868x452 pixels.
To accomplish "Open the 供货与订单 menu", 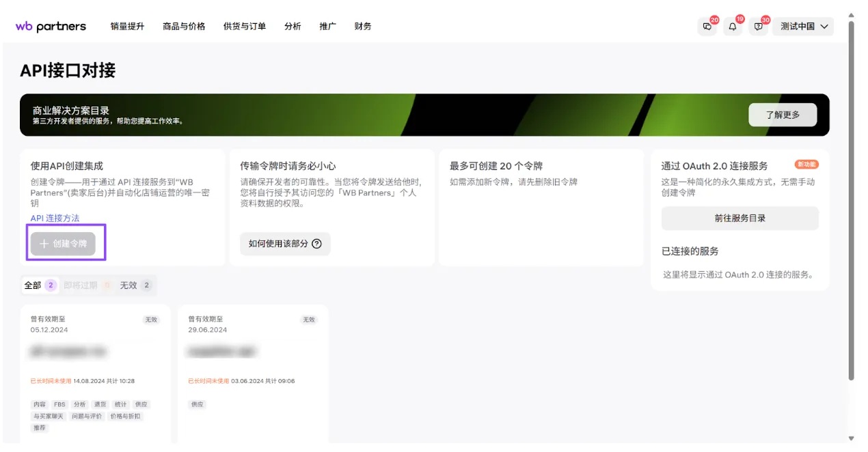I will tap(244, 27).
